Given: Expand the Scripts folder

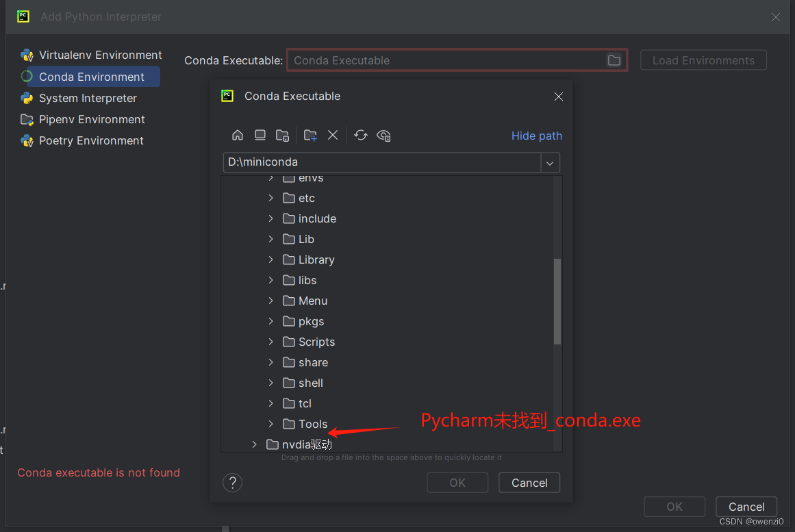Looking at the screenshot, I should [x=270, y=342].
